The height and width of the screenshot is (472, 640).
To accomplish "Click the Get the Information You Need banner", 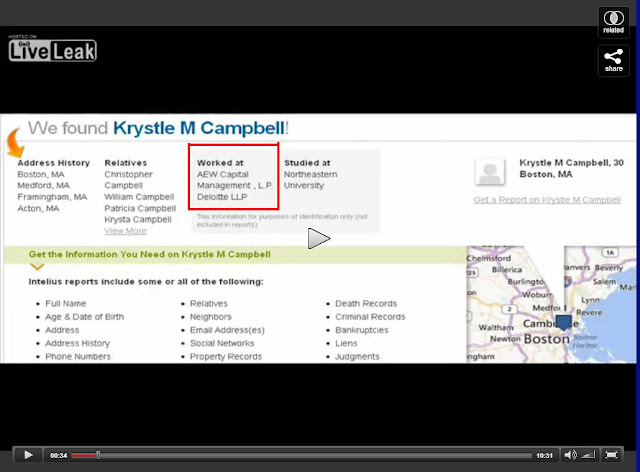I will point(235,254).
